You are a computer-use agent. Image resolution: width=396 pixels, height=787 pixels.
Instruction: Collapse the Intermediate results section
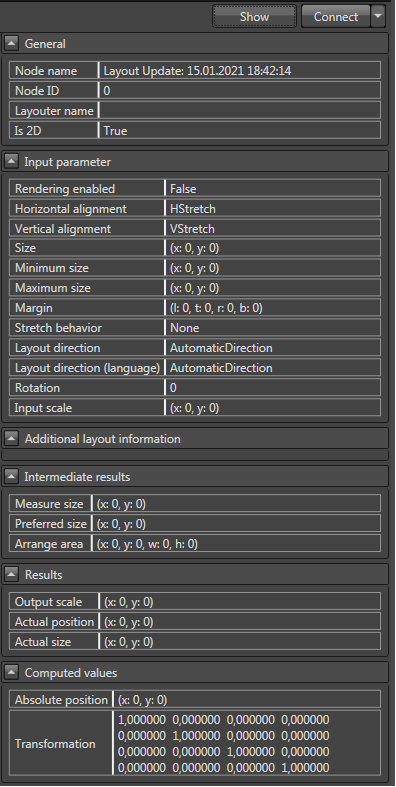click(x=12, y=476)
